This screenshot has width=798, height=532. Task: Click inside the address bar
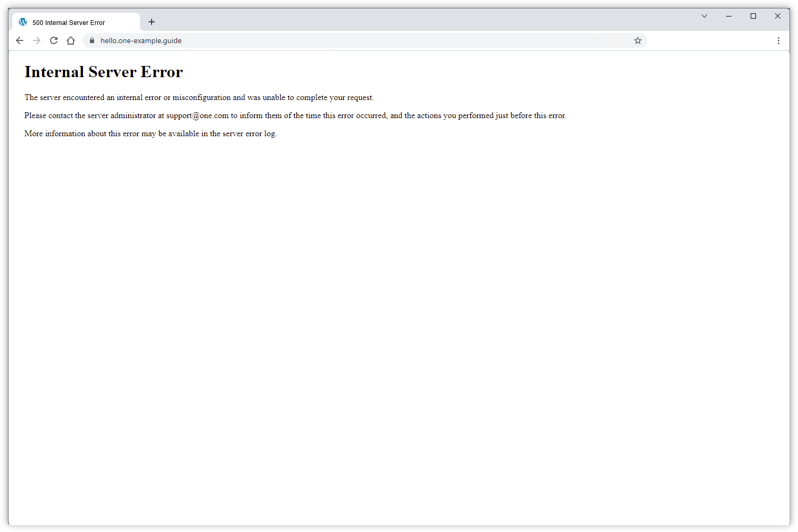[x=319, y=40]
